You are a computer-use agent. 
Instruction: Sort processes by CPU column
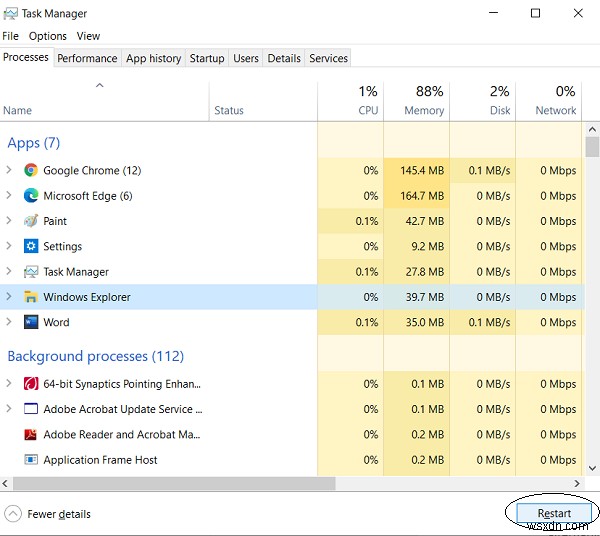[351, 102]
